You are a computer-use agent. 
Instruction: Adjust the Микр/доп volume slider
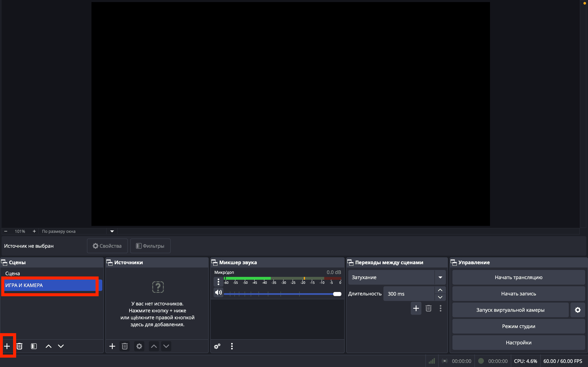point(337,294)
